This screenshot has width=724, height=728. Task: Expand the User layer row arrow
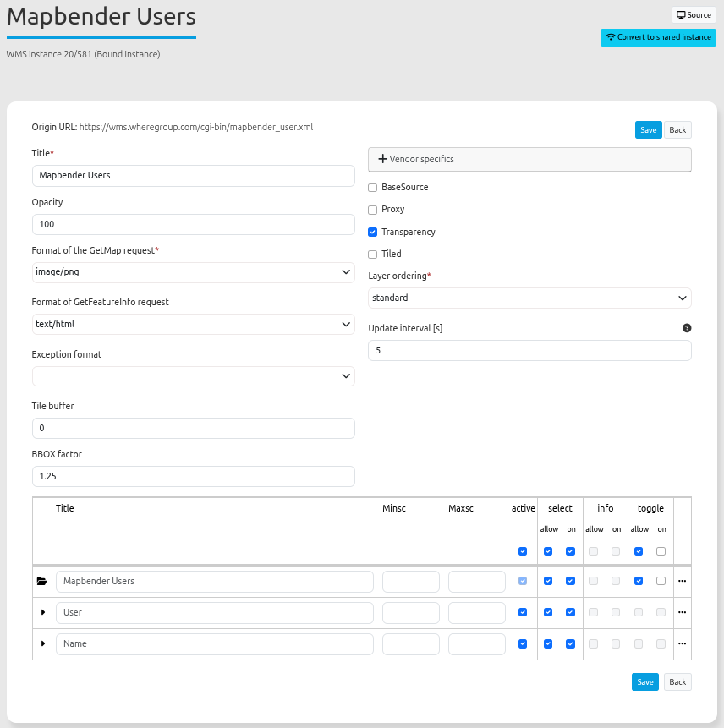(43, 612)
